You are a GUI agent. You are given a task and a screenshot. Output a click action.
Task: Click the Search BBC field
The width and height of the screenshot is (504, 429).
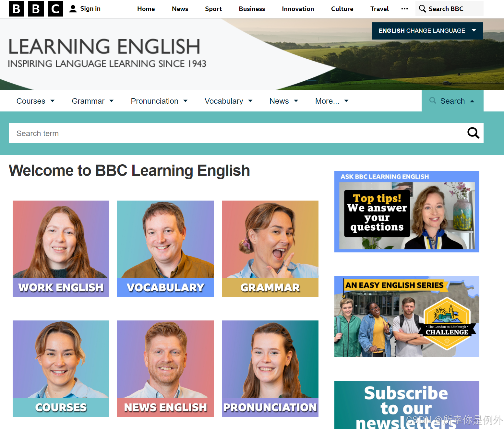point(449,9)
